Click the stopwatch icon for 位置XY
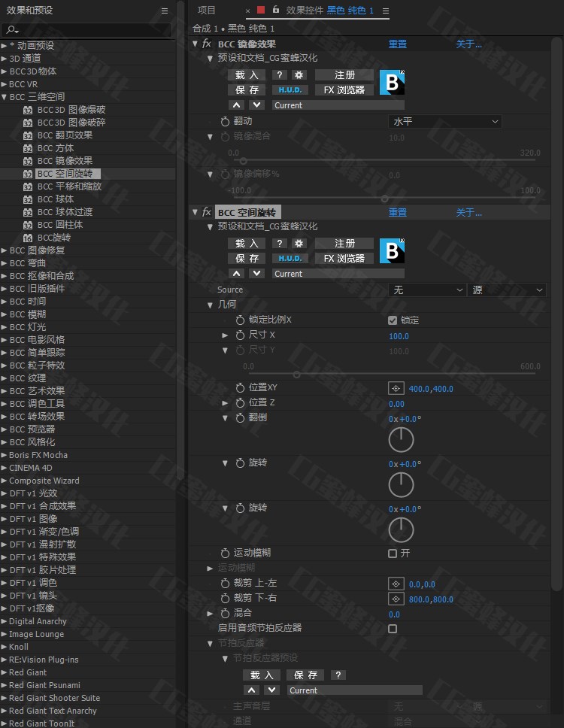 [240, 387]
